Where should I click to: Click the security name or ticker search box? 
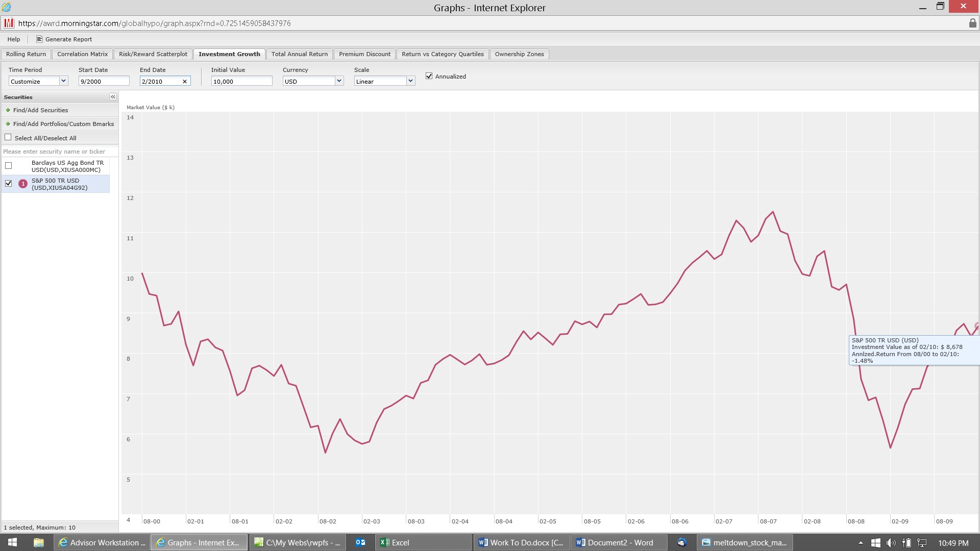click(60, 152)
